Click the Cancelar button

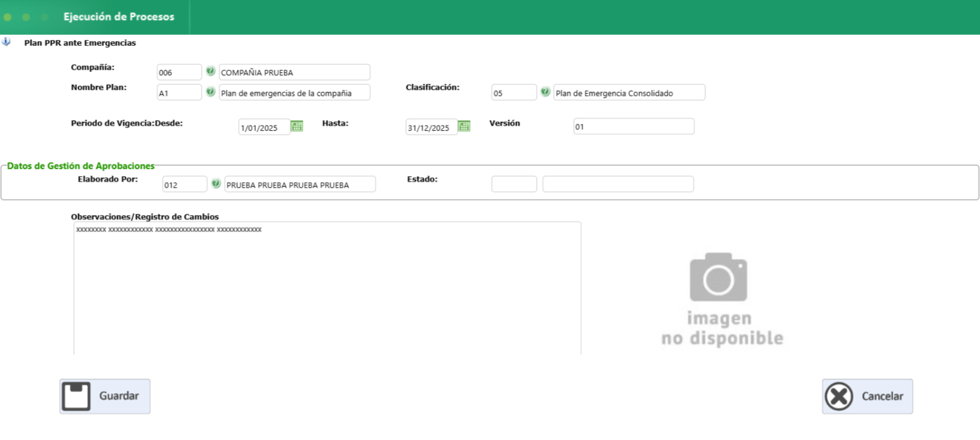tap(867, 396)
